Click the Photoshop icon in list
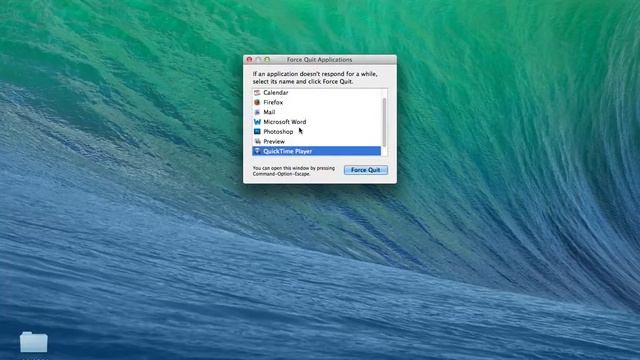The height and width of the screenshot is (360, 640). point(257,131)
